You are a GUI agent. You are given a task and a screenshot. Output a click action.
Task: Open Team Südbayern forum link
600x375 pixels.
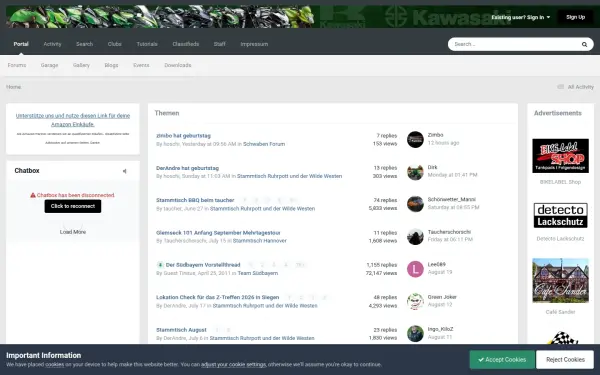click(x=258, y=273)
